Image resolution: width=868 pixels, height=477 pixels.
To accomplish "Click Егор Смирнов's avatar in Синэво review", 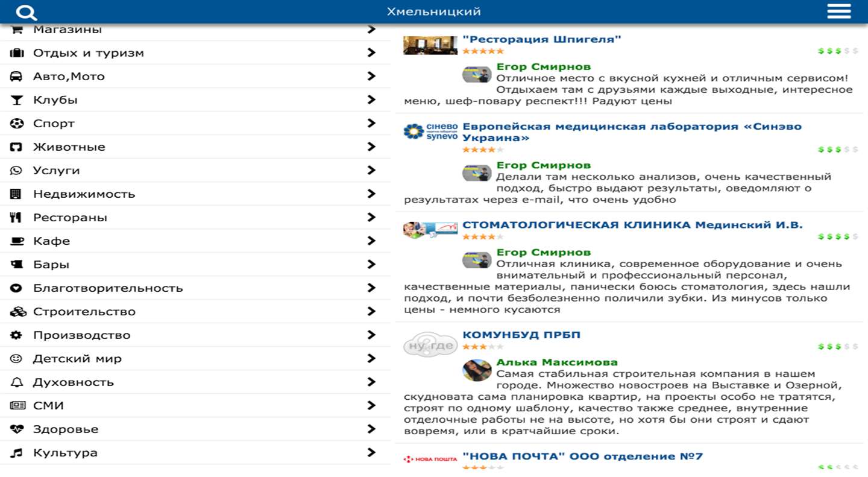I will pos(477,173).
